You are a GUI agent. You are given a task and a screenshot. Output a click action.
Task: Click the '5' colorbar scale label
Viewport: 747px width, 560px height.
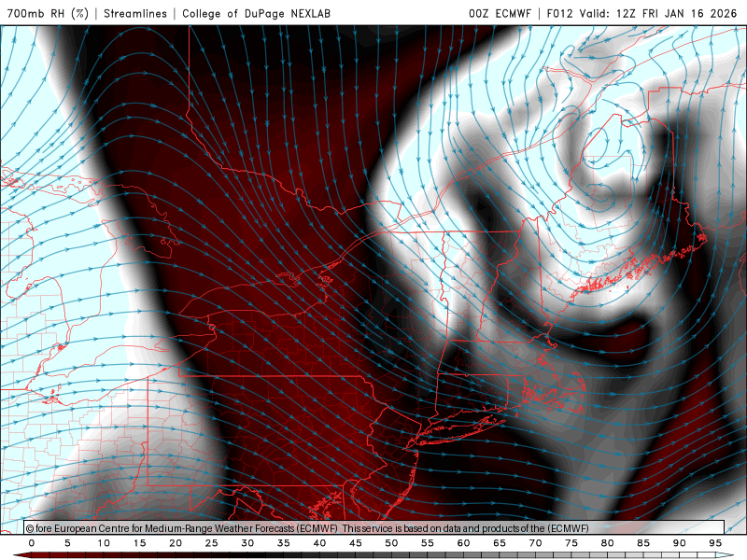[67, 543]
